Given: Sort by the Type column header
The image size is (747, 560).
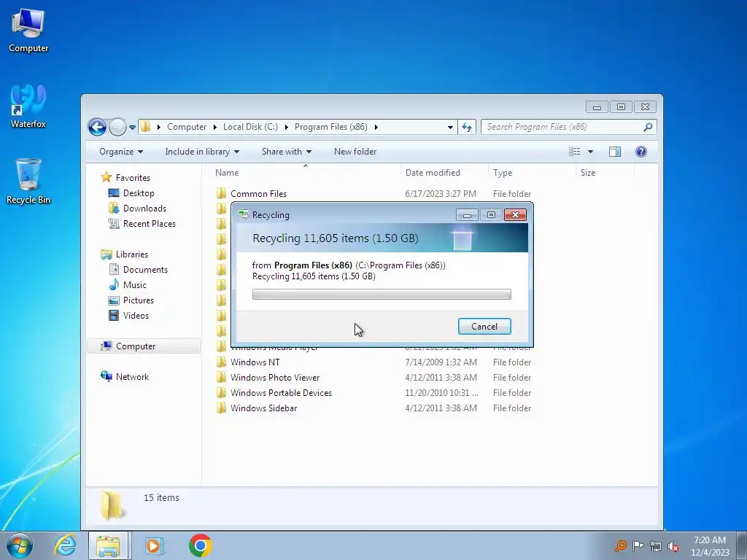Looking at the screenshot, I should point(532,172).
